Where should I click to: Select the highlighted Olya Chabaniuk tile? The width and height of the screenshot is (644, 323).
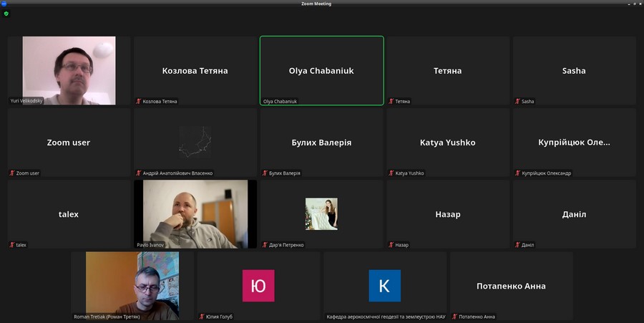coord(321,70)
